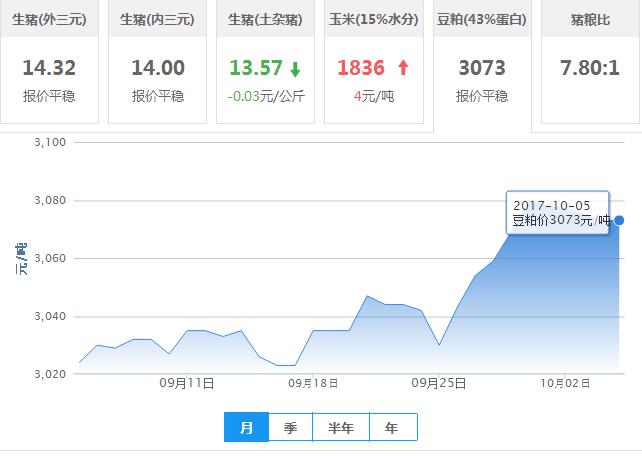Click the 3,020 y-axis label
Image resolution: width=642 pixels, height=456 pixels.
coord(50,374)
